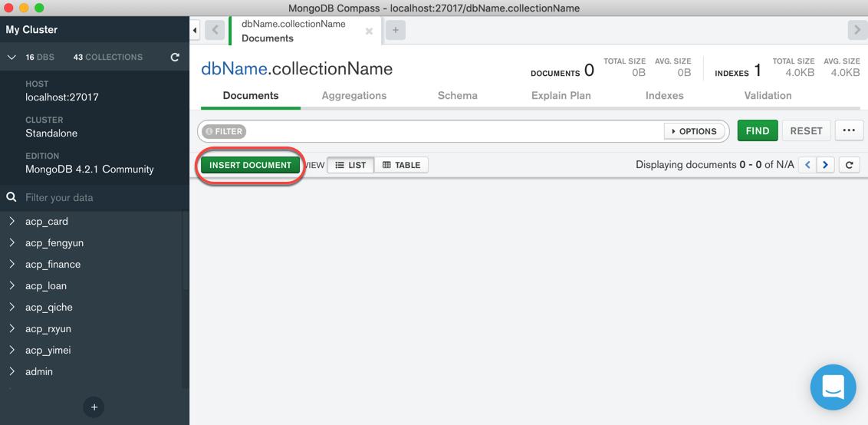Expand the acp_yimei database
The image size is (868, 425).
12,350
